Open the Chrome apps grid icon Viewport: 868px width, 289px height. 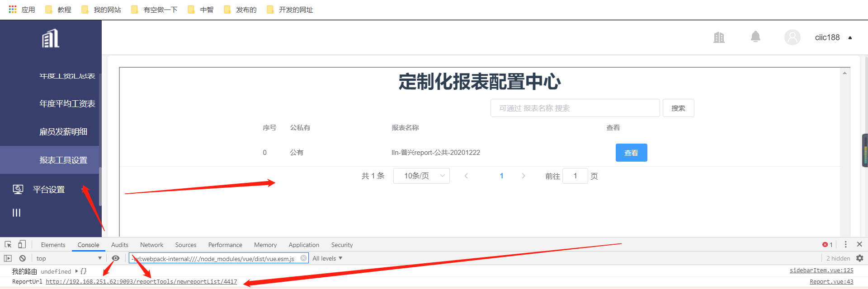[13, 9]
